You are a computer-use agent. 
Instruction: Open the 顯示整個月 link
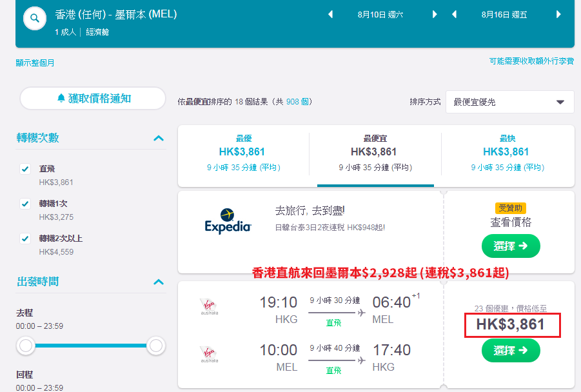pos(35,63)
